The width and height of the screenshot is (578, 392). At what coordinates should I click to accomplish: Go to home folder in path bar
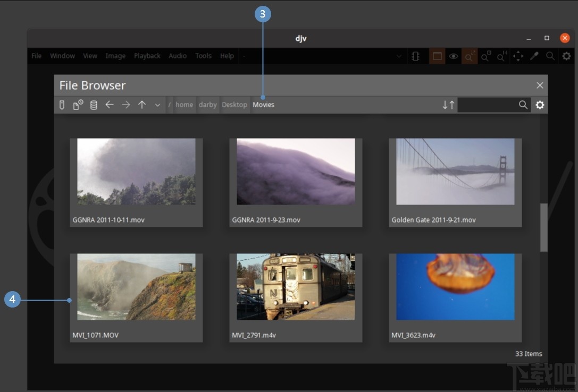[x=184, y=105]
